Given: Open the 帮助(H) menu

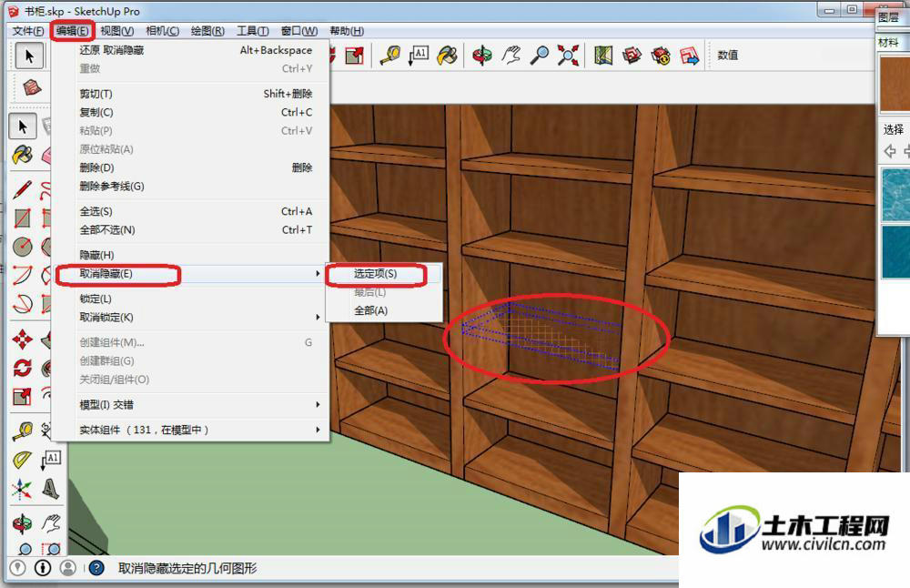Looking at the screenshot, I should pos(347,31).
